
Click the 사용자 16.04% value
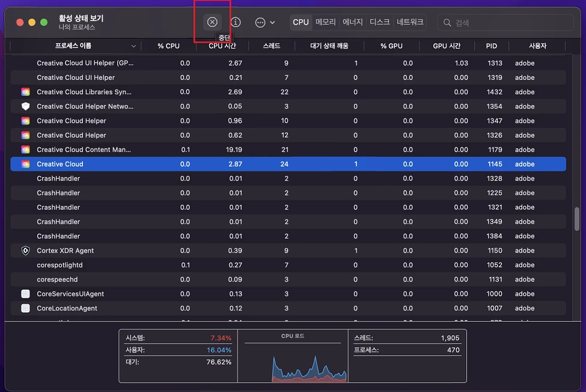click(219, 350)
